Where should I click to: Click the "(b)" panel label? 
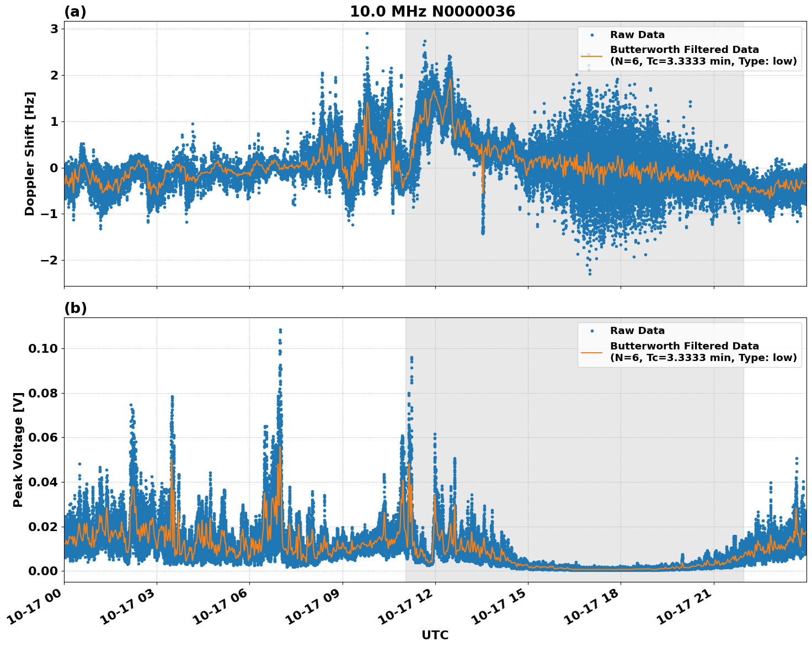[x=75, y=308]
